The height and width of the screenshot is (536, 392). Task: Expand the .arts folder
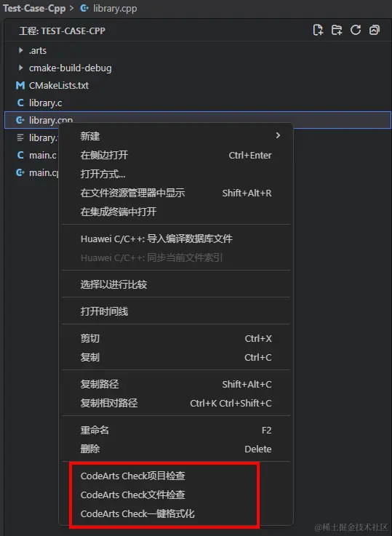click(x=21, y=50)
